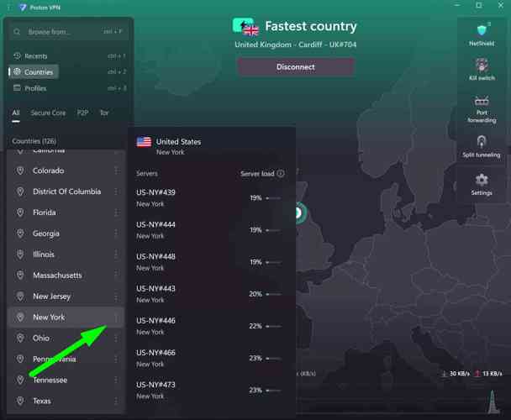This screenshot has height=420, width=511.
Task: Click the New Jersey location pin icon
Action: (x=20, y=297)
